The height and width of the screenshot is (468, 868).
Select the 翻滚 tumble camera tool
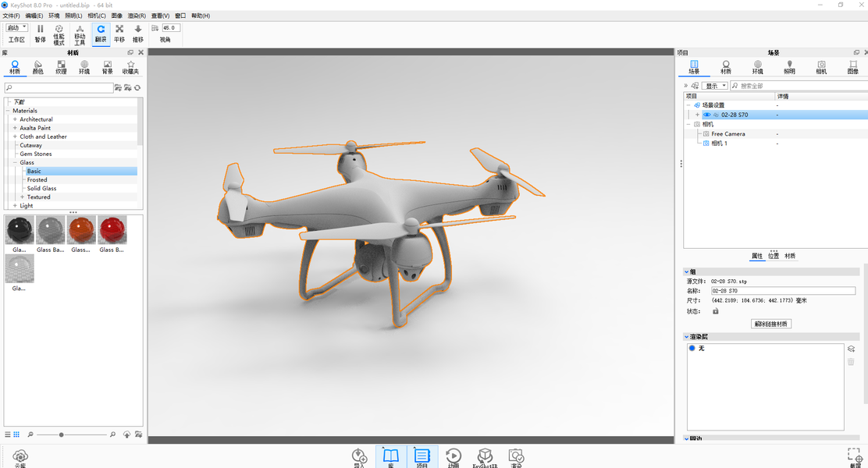[101, 34]
